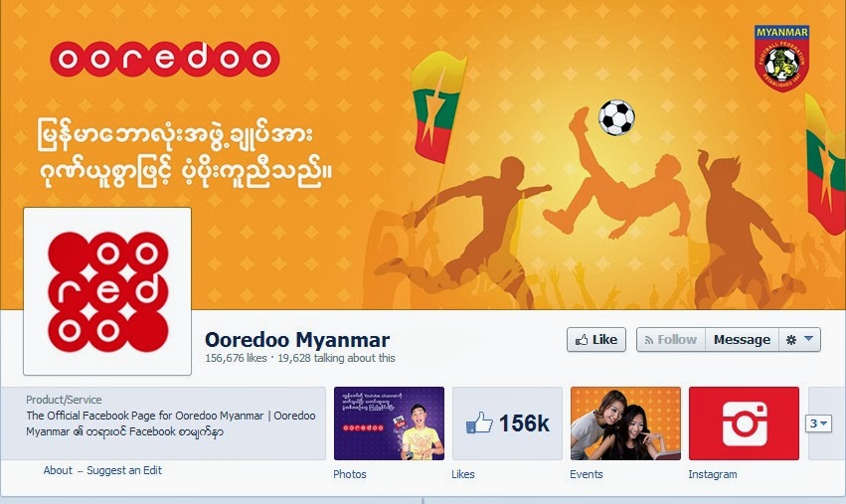Open the Instagram camera icon tile

point(744,423)
